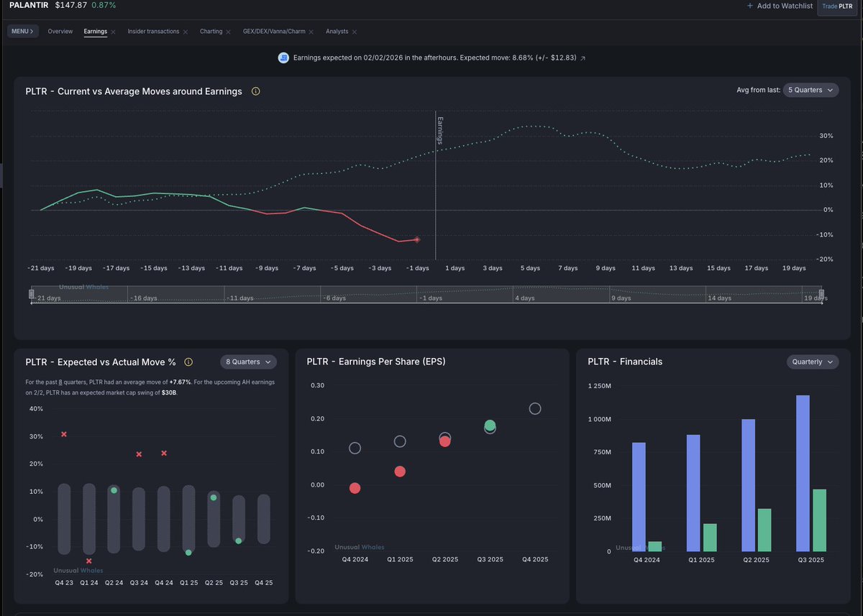Click the arrow icon after expected move text
This screenshot has width=863, height=616.
point(583,58)
